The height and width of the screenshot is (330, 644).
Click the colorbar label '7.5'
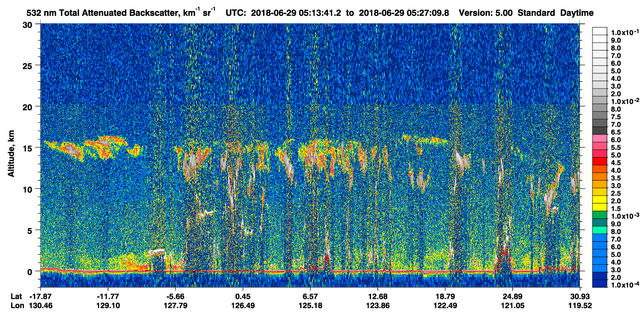pos(616,117)
